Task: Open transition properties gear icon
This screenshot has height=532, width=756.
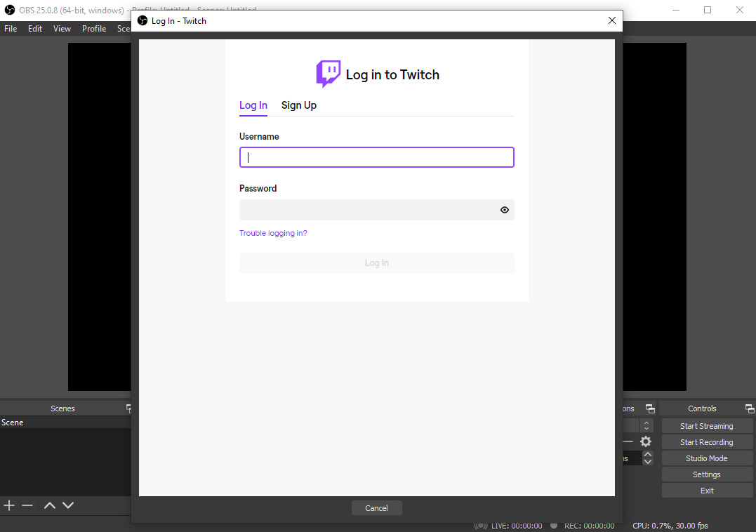Action: click(x=646, y=441)
